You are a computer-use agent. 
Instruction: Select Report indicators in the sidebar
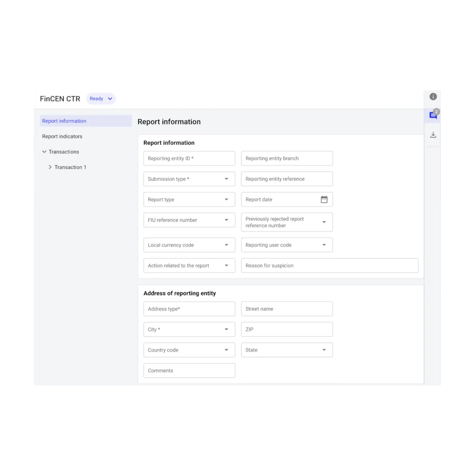(x=62, y=136)
